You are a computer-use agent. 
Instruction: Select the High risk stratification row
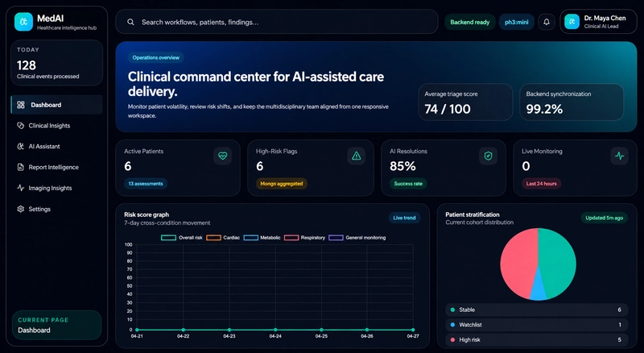pyautogui.click(x=536, y=340)
